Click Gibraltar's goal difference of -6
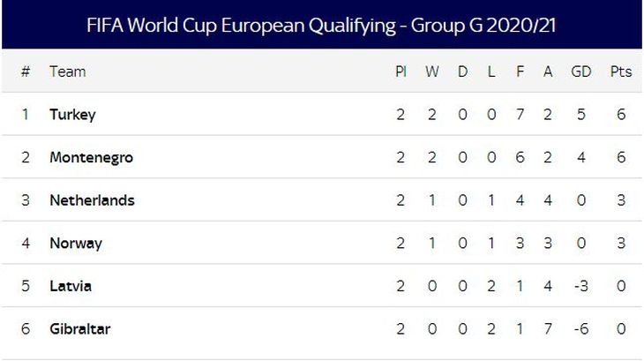Viewport: 644px width, 361px height. [580, 329]
